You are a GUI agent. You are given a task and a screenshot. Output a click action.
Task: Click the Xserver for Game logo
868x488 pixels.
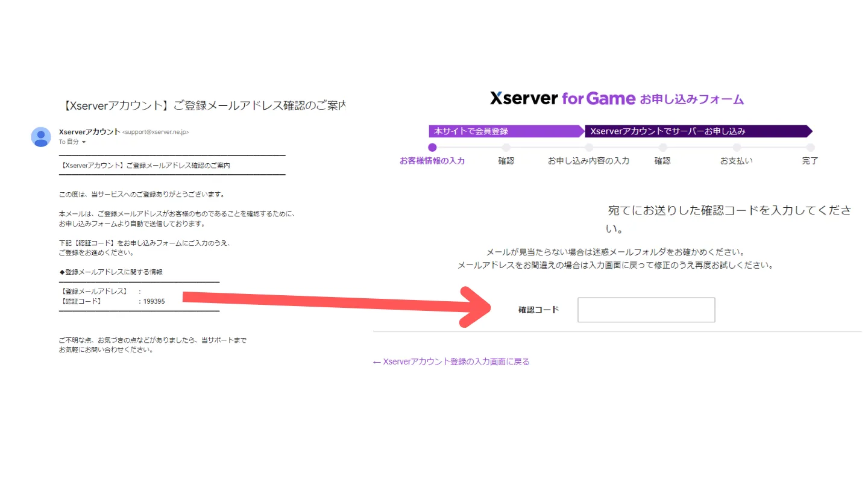[x=562, y=99]
